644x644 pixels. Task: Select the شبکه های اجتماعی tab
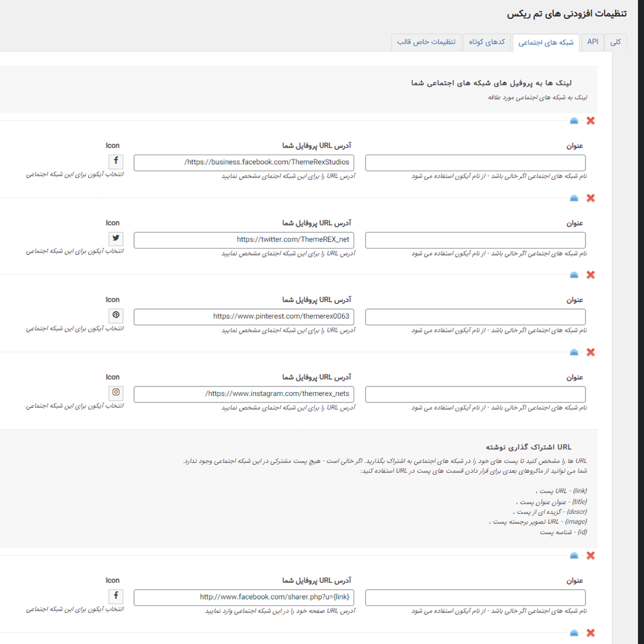click(546, 43)
